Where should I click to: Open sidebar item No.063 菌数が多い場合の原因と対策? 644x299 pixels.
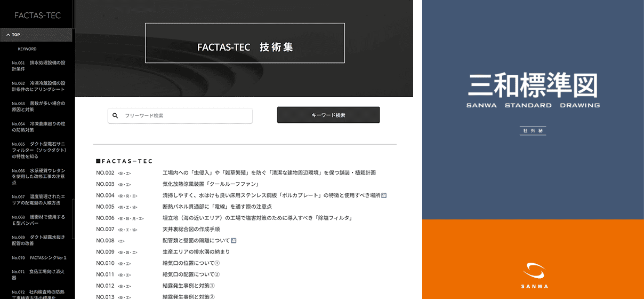point(38,106)
